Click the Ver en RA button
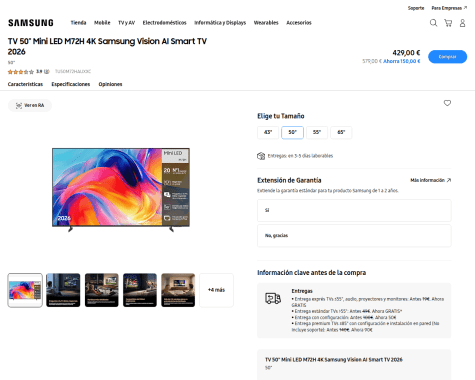 30,105
